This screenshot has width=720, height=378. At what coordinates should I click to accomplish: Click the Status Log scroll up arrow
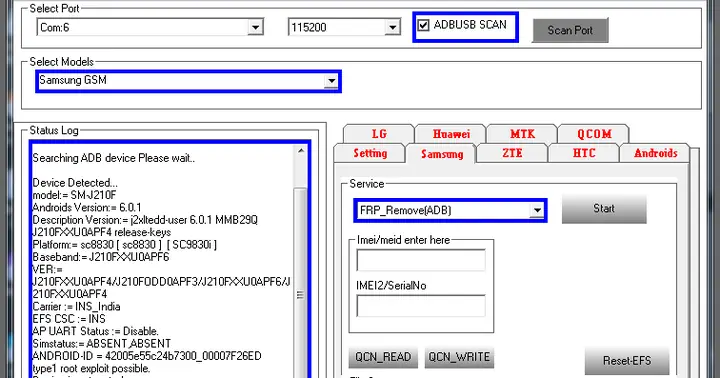click(x=300, y=151)
